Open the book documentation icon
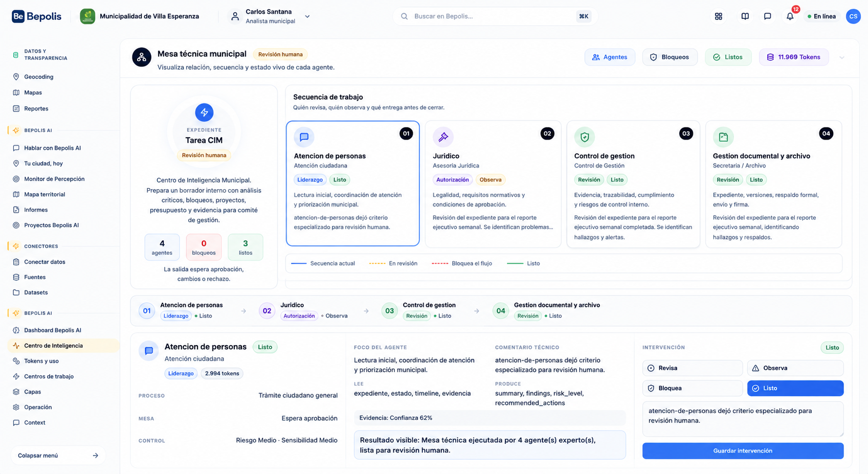 (745, 16)
